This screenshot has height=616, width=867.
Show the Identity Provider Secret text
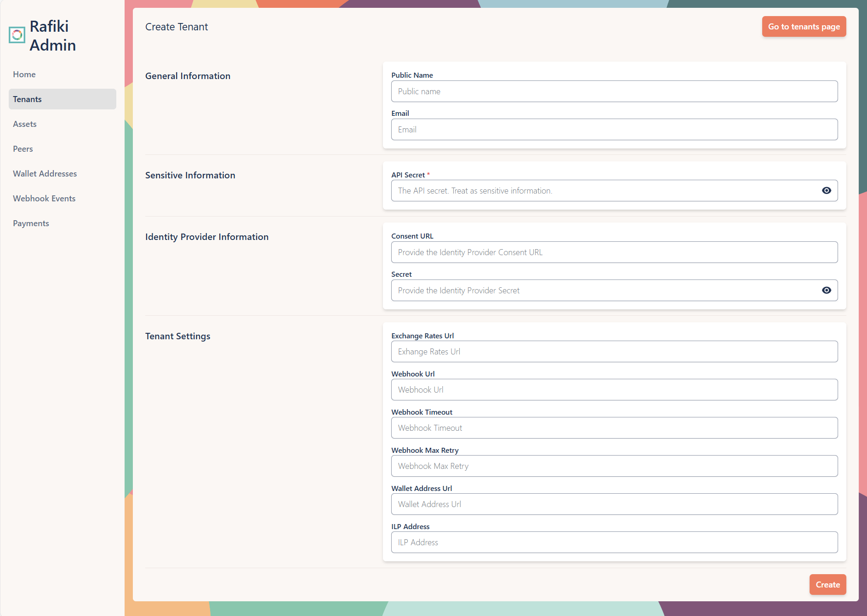click(827, 290)
